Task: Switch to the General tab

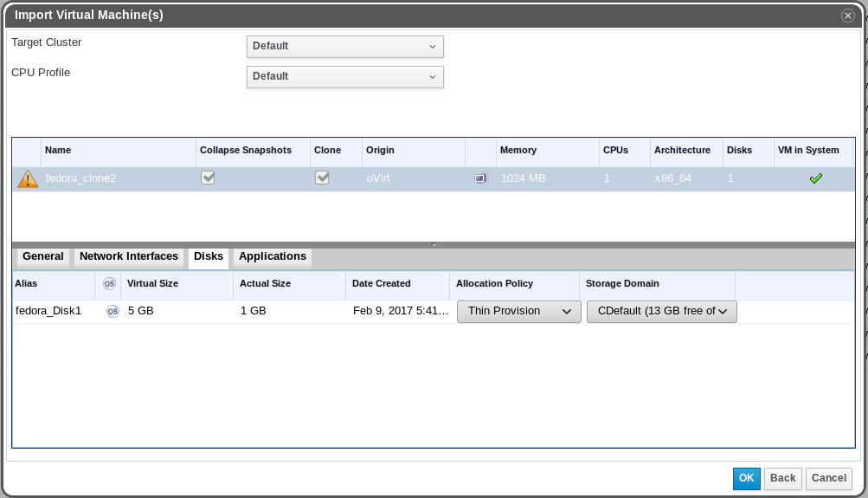Action: 42,256
